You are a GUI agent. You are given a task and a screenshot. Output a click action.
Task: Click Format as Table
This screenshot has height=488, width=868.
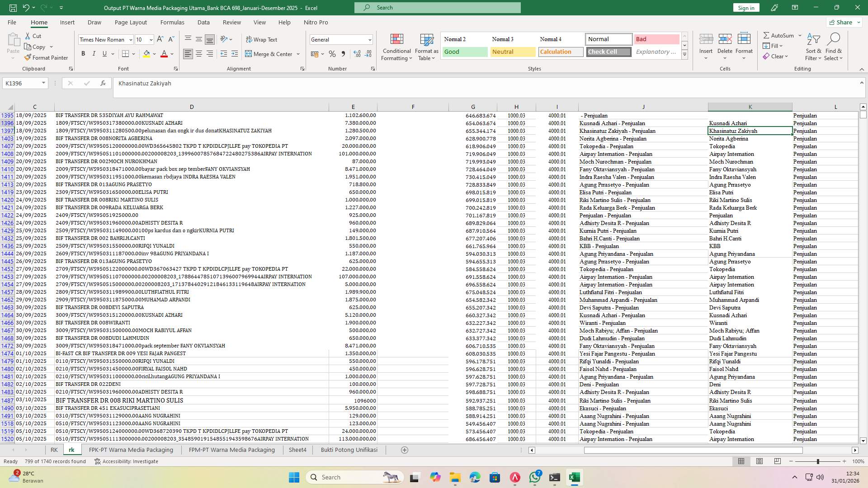pos(425,47)
